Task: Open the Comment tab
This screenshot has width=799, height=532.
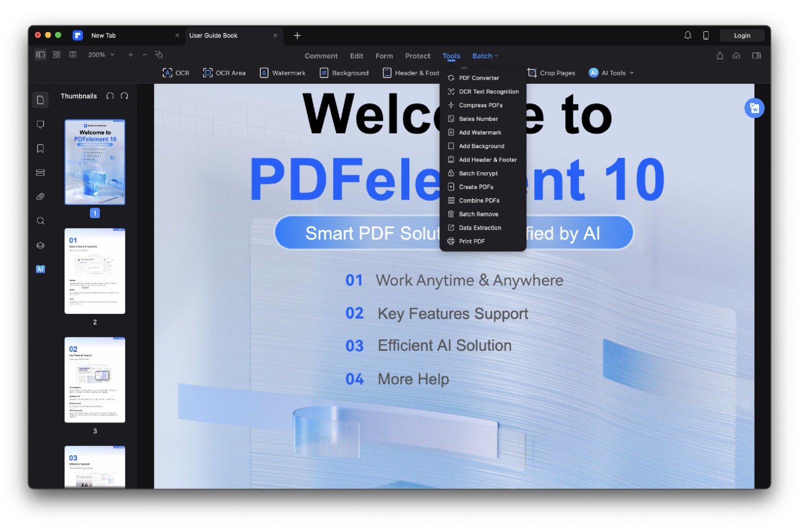Action: click(x=321, y=56)
